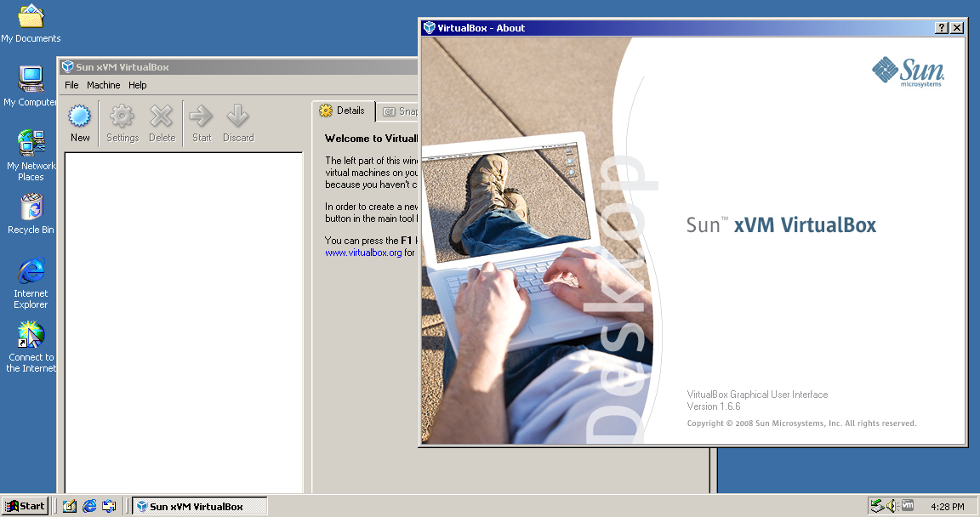This screenshot has width=980, height=517.
Task: Open the Help menu
Action: point(138,85)
